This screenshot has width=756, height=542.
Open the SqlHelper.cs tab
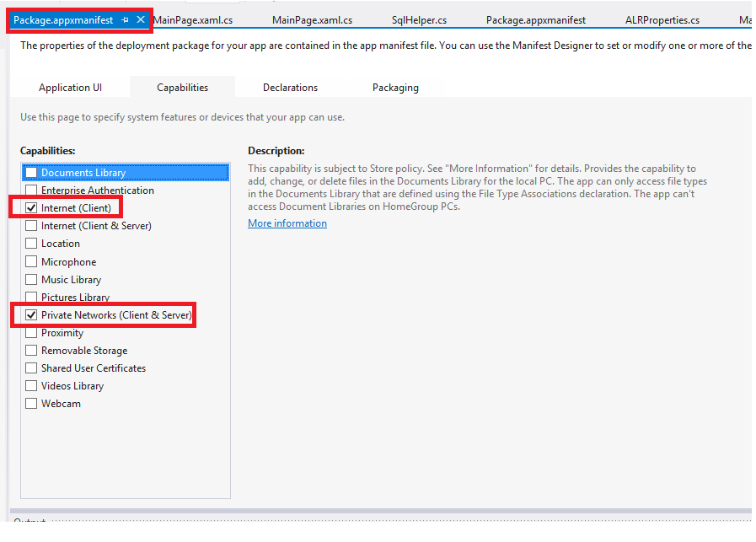419,20
